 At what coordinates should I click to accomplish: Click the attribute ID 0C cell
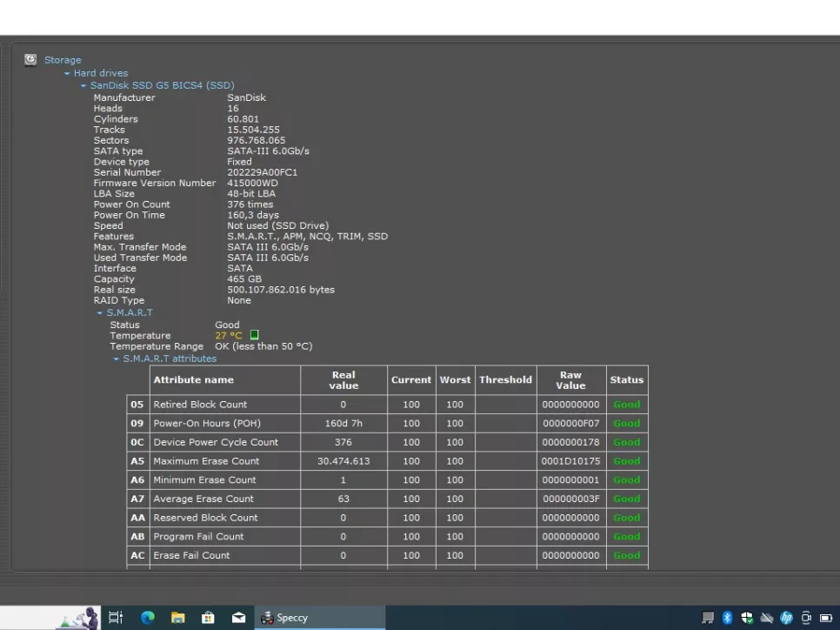137,442
